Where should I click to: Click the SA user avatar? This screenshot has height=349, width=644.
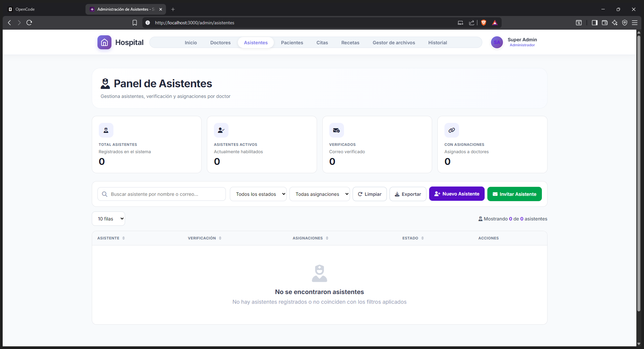[497, 42]
